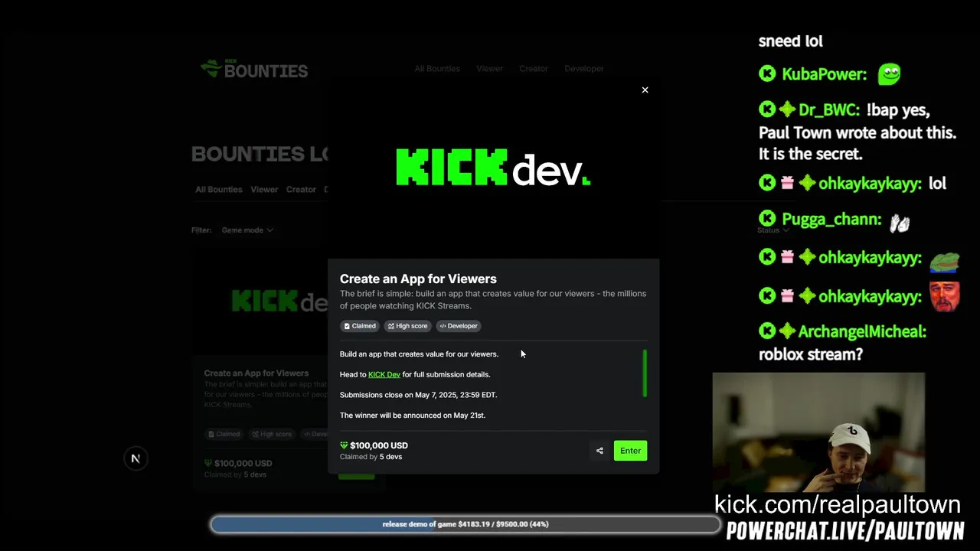Click the green gem prize icon
Viewport: 980px width, 551px height.
click(x=344, y=445)
